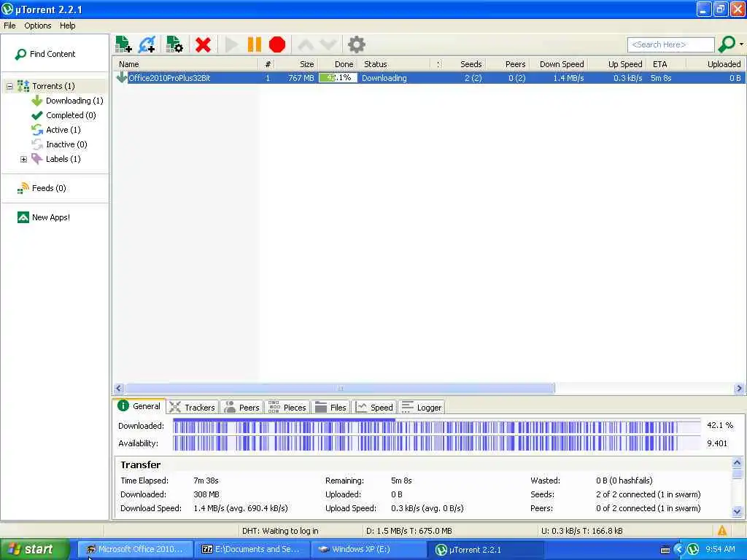The image size is (747, 560).
Task: Select the Active (1) filter
Action: (56, 130)
